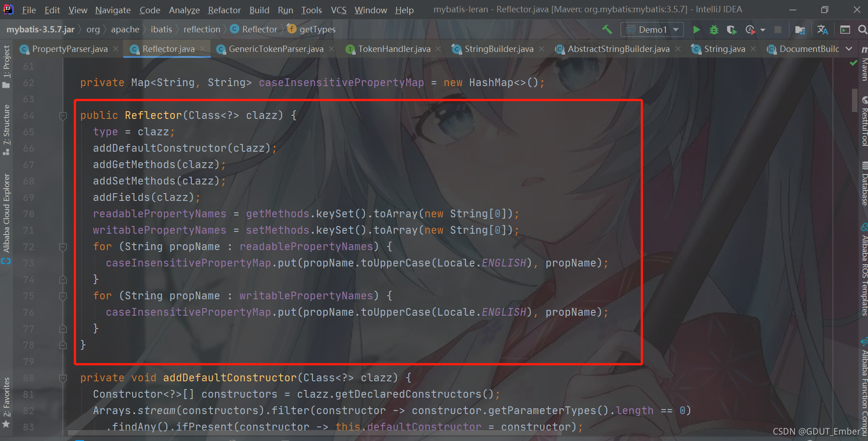The width and height of the screenshot is (868, 441).
Task: Click caseInsensitivePropertyMap field declaration
Action: pos(341,83)
